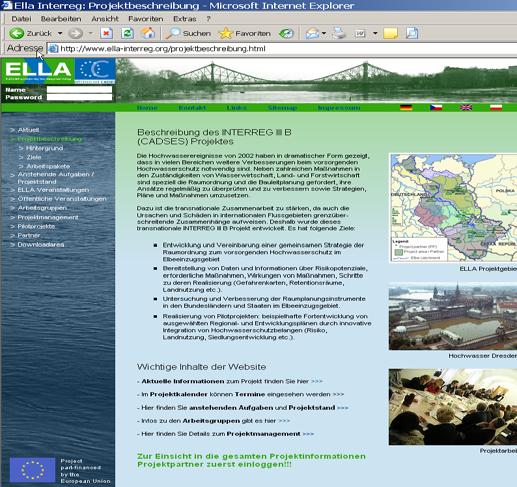517x487 pixels.
Task: Open Arbeitsgruppen sidebar item
Action: [42, 208]
